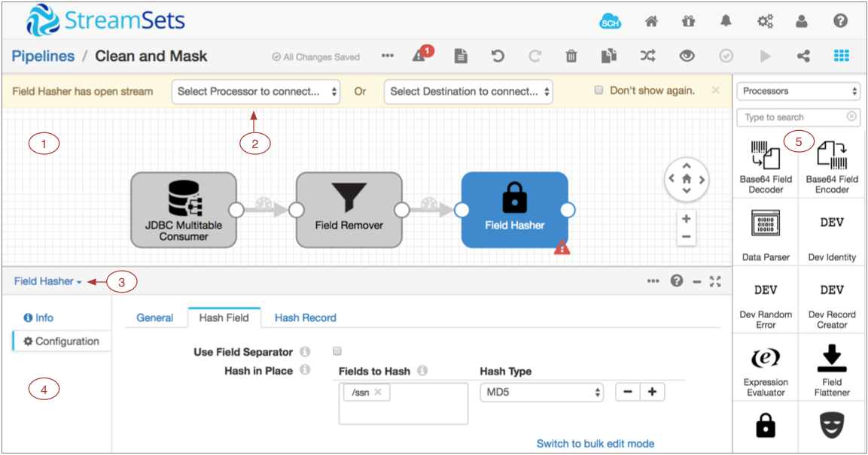Open the notifications bell icon

pos(726,21)
